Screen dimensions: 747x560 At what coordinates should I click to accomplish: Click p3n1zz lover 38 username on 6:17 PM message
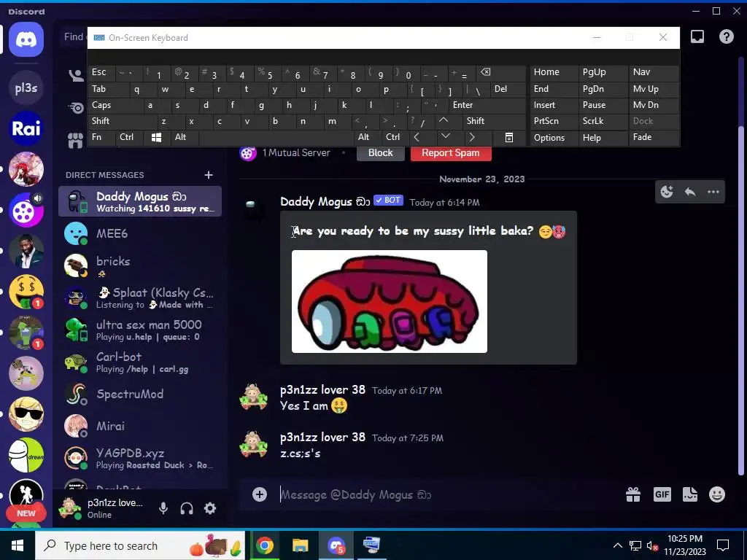322,389
